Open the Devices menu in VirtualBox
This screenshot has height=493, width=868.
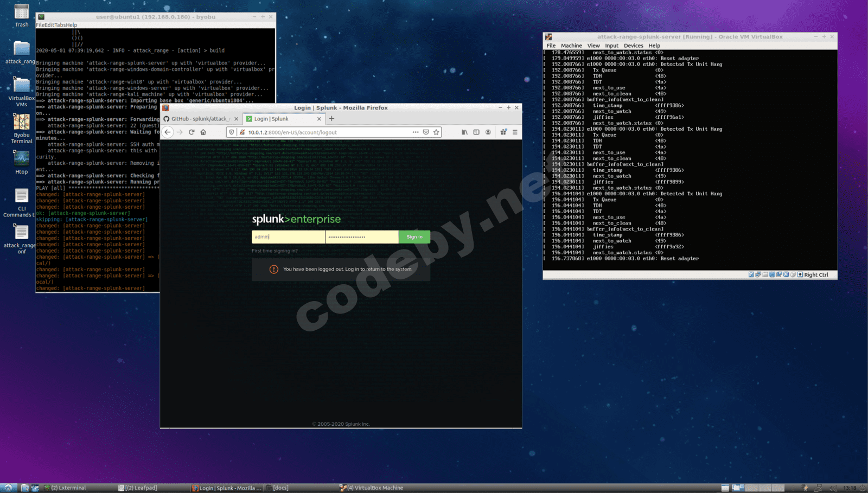point(633,46)
